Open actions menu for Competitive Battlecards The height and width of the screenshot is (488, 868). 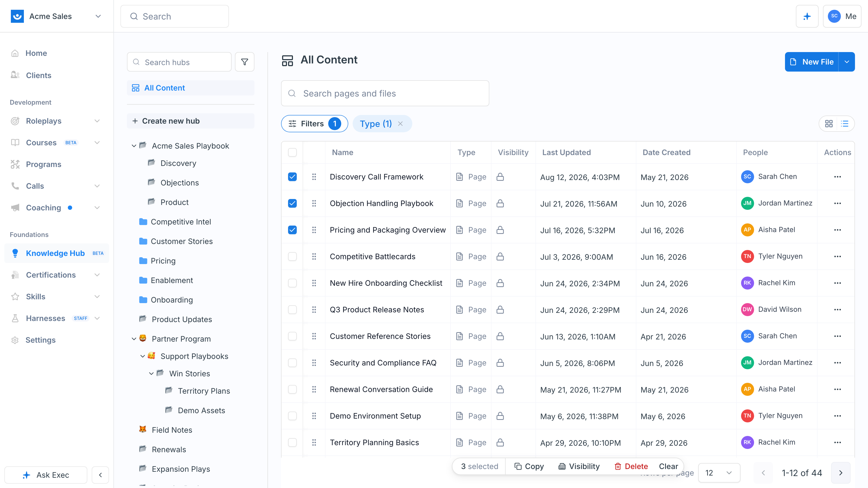pyautogui.click(x=837, y=257)
